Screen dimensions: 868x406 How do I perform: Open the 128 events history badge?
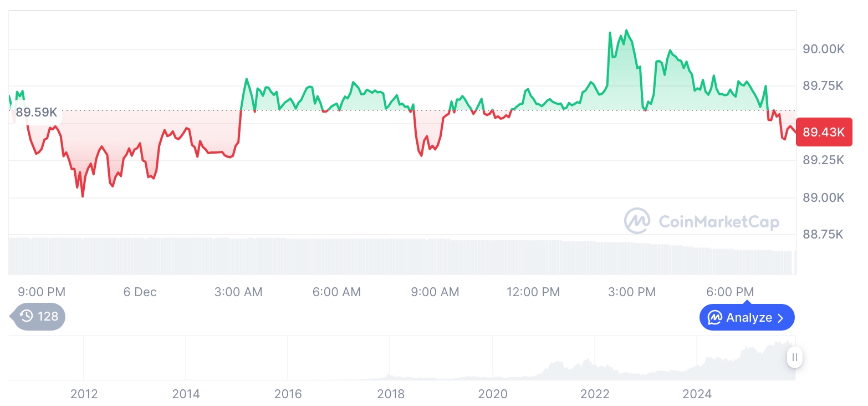(39, 317)
